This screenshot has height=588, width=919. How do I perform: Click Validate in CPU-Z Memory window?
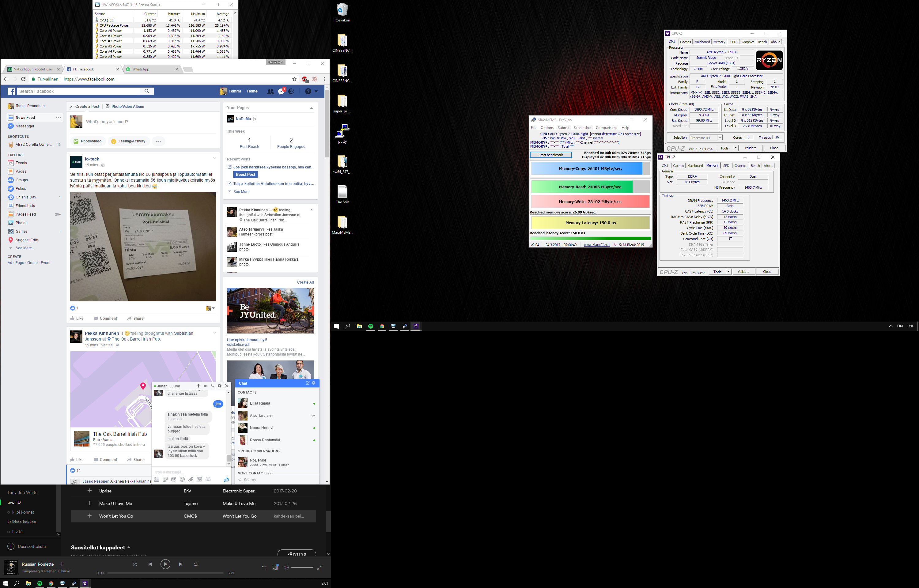(x=743, y=272)
